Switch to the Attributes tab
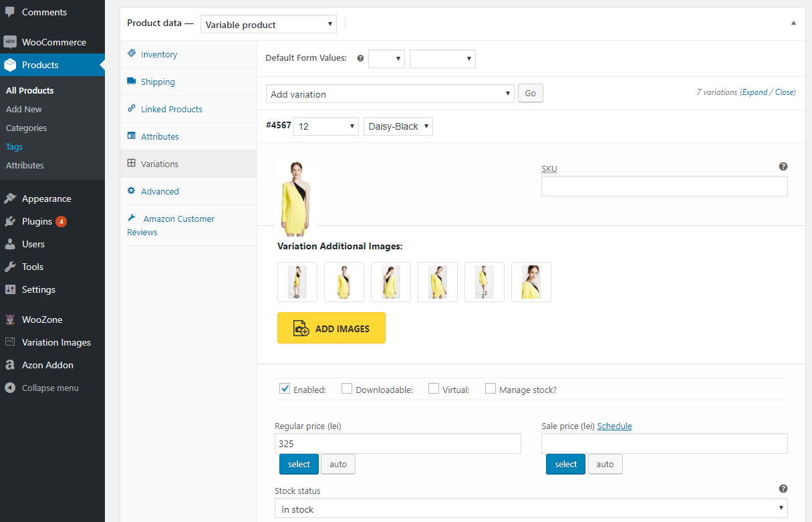The width and height of the screenshot is (812, 522). [x=188, y=136]
